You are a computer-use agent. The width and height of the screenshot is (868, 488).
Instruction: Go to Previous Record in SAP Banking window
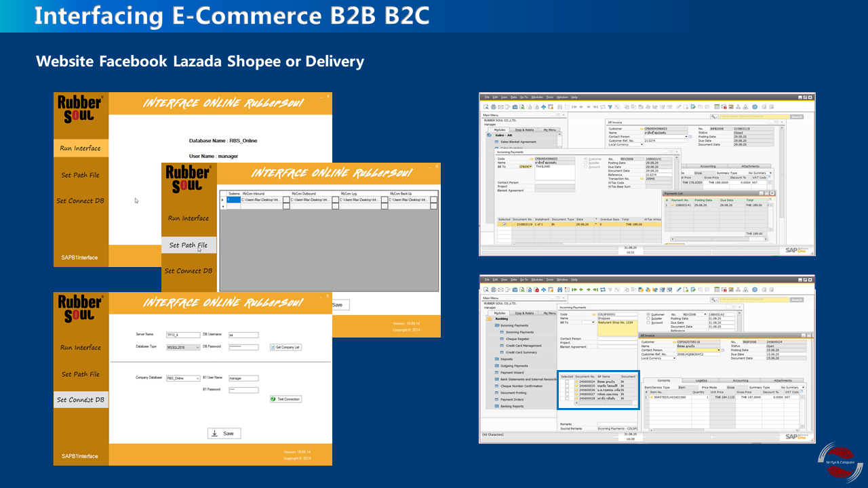(581, 288)
